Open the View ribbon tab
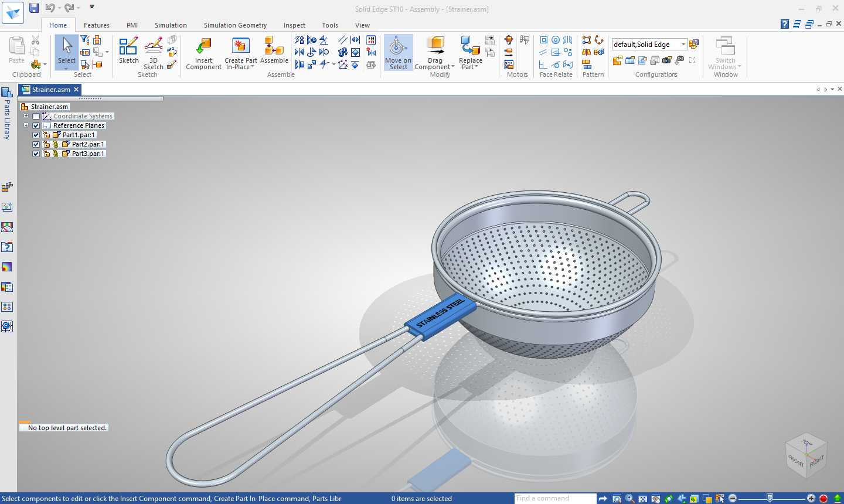844x504 pixels. (362, 25)
